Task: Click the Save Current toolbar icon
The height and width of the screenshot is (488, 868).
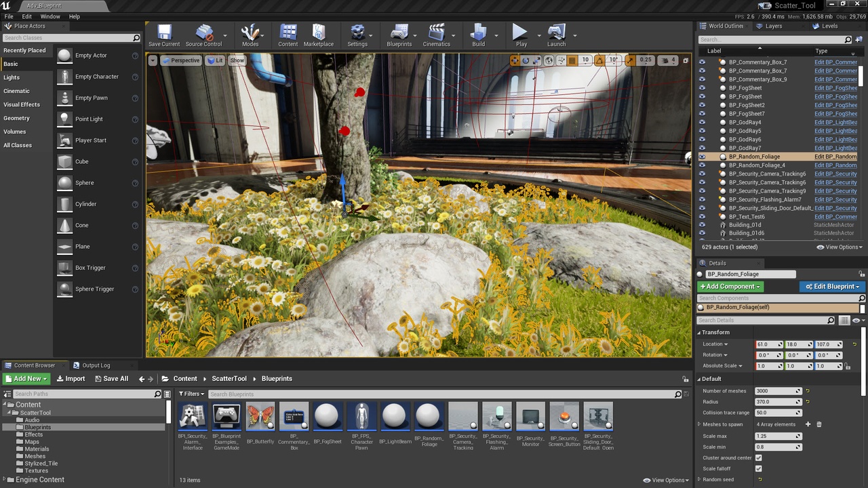Action: (x=164, y=35)
